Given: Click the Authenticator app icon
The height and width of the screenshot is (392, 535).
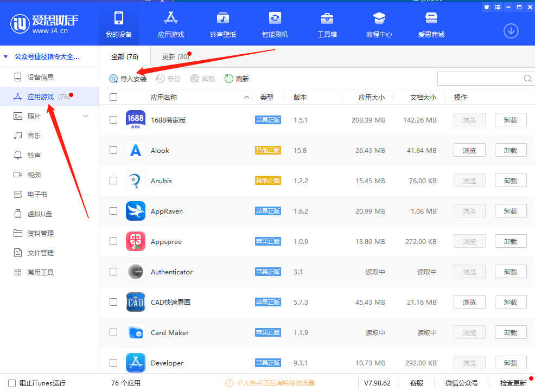Looking at the screenshot, I should pos(136,272).
